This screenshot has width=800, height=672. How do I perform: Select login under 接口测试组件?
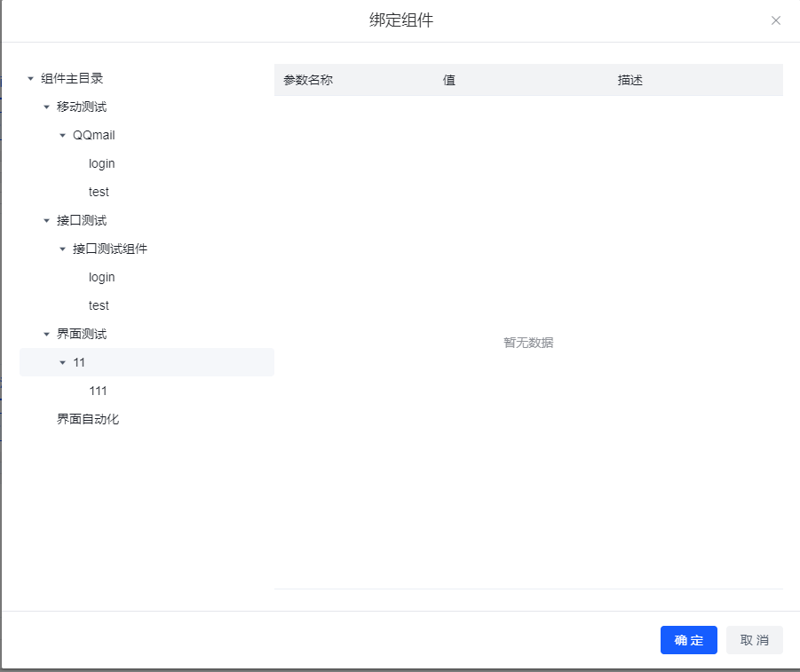101,277
